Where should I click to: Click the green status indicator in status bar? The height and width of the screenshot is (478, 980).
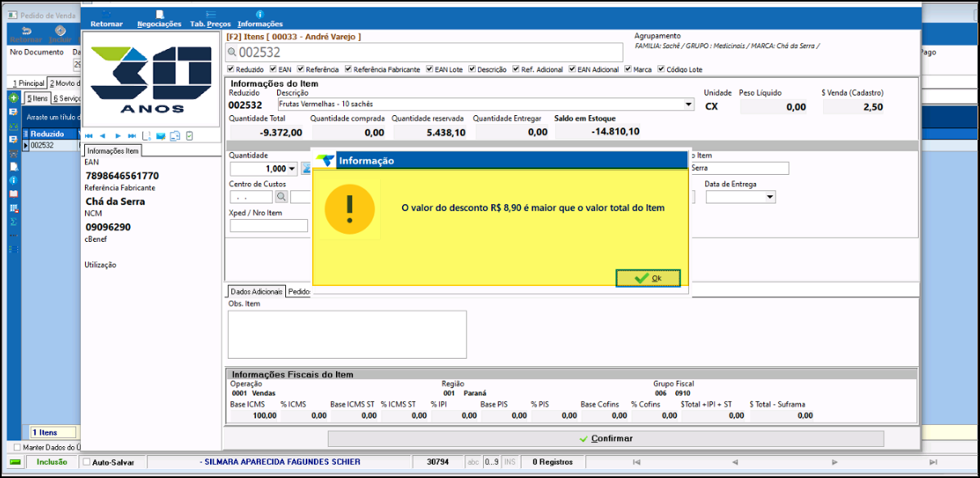[15, 462]
